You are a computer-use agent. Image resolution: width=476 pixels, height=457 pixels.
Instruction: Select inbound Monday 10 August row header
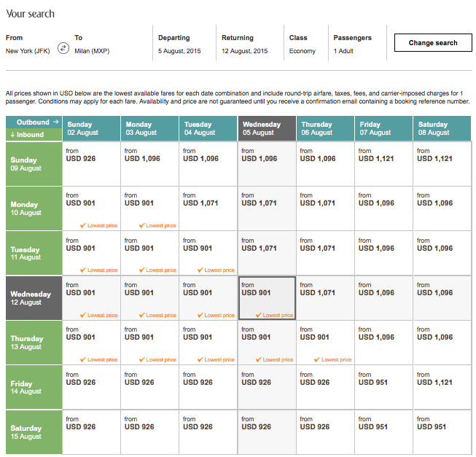pyautogui.click(x=34, y=208)
